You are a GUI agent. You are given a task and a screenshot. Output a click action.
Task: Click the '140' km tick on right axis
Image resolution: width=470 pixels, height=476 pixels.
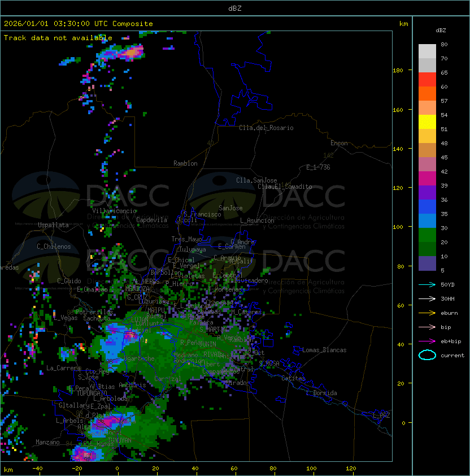click(398, 149)
